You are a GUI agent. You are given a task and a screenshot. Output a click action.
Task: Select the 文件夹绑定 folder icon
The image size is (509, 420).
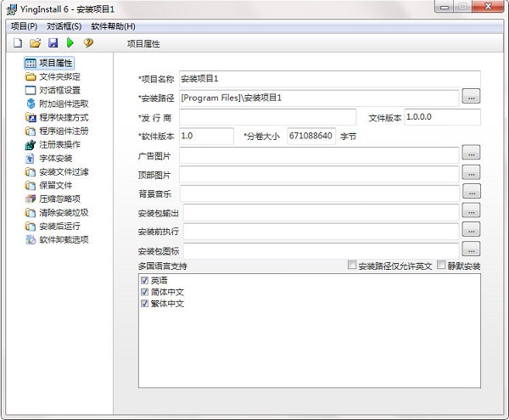[x=31, y=77]
